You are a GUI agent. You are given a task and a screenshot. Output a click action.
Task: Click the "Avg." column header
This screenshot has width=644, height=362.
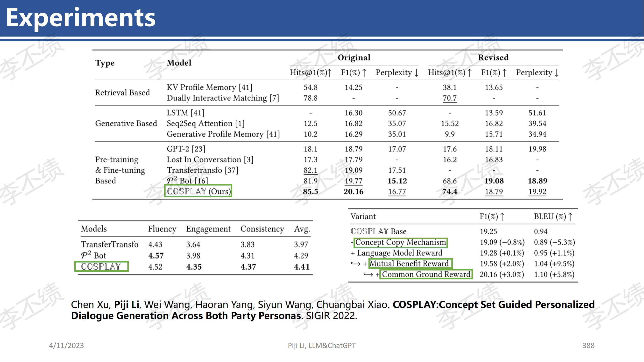302,229
